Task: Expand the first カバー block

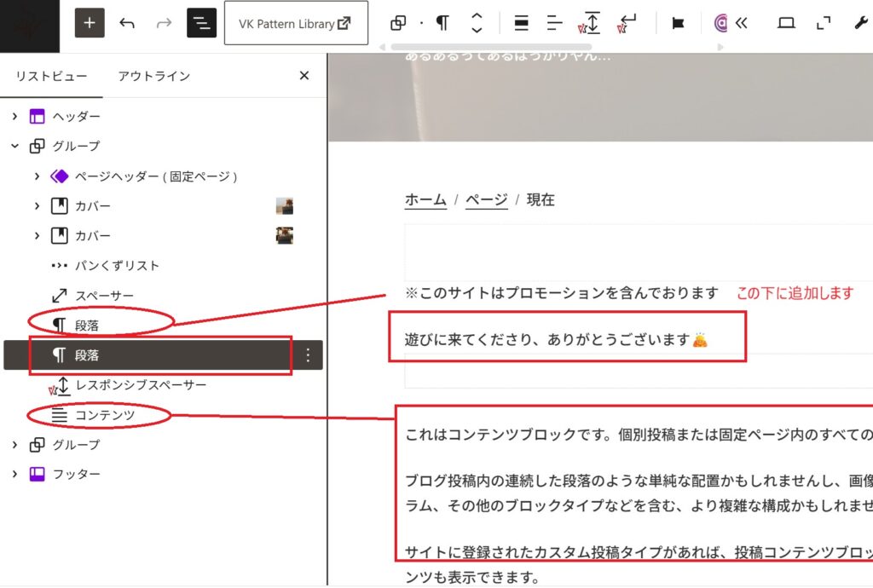Action: click(38, 206)
